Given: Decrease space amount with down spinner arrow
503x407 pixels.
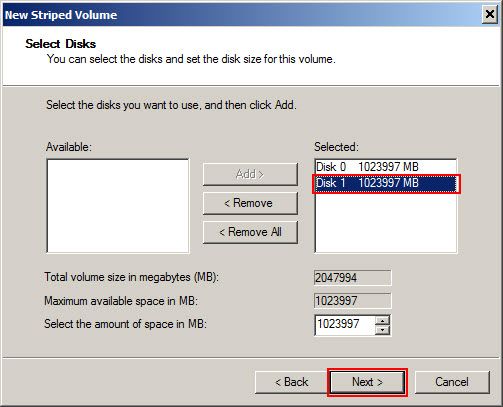Looking at the screenshot, I should pyautogui.click(x=382, y=330).
